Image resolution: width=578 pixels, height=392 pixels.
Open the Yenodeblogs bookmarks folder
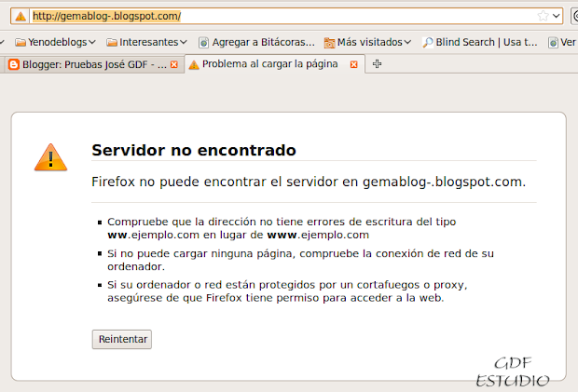(55, 42)
